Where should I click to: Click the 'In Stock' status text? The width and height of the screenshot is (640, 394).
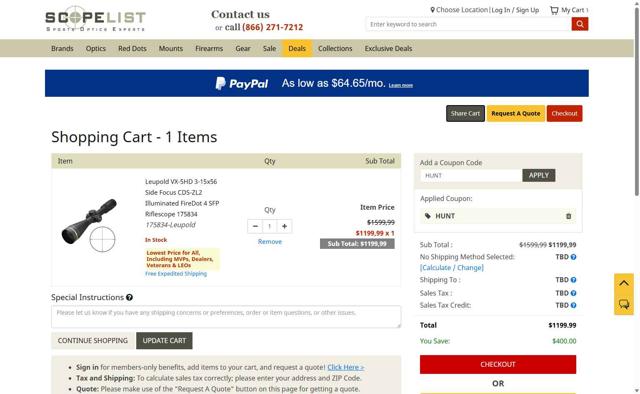click(x=156, y=240)
